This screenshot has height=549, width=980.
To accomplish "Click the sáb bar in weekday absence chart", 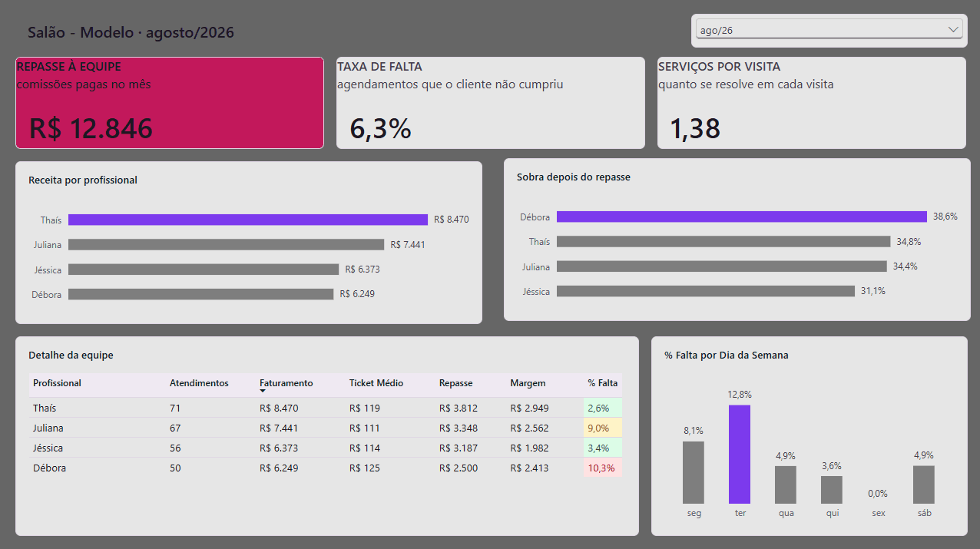I will pos(924,485).
